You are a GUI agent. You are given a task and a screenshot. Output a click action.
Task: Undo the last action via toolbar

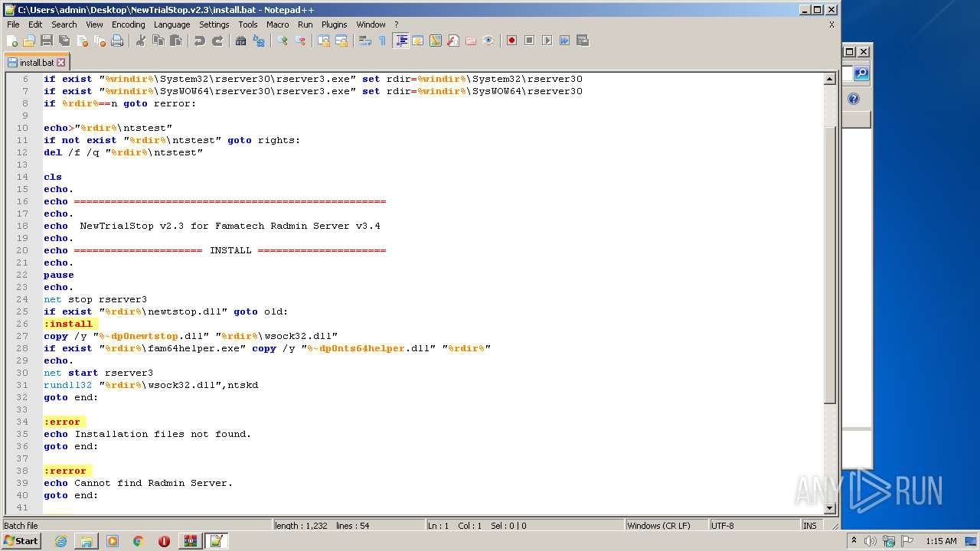point(200,41)
